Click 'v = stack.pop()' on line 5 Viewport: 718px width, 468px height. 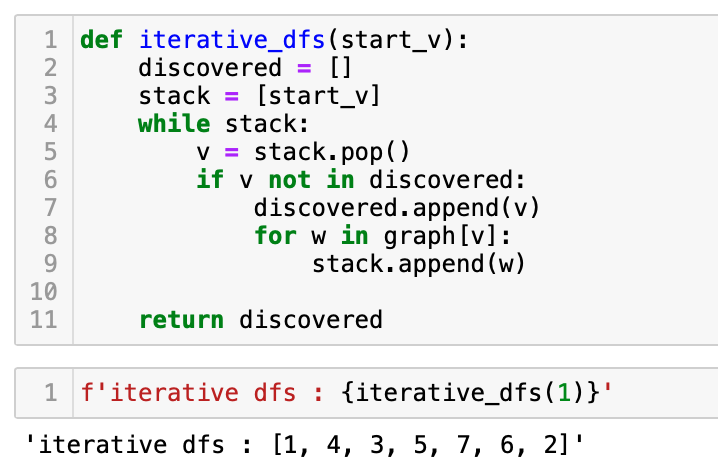(x=303, y=152)
